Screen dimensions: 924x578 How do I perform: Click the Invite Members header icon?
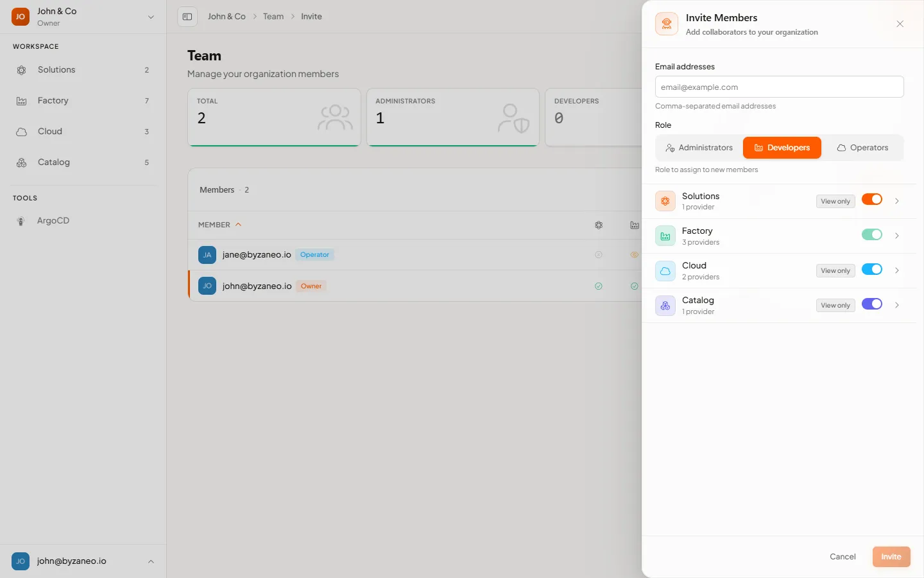point(667,24)
